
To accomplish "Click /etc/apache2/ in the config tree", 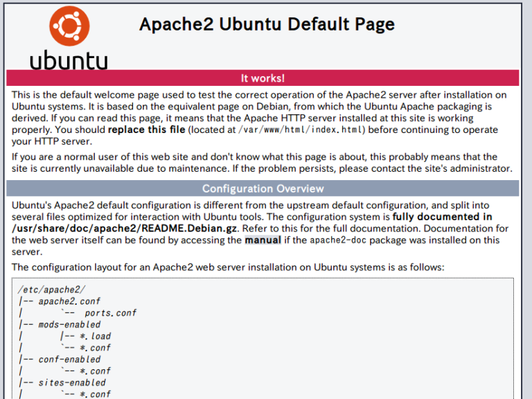I will (x=52, y=290).
